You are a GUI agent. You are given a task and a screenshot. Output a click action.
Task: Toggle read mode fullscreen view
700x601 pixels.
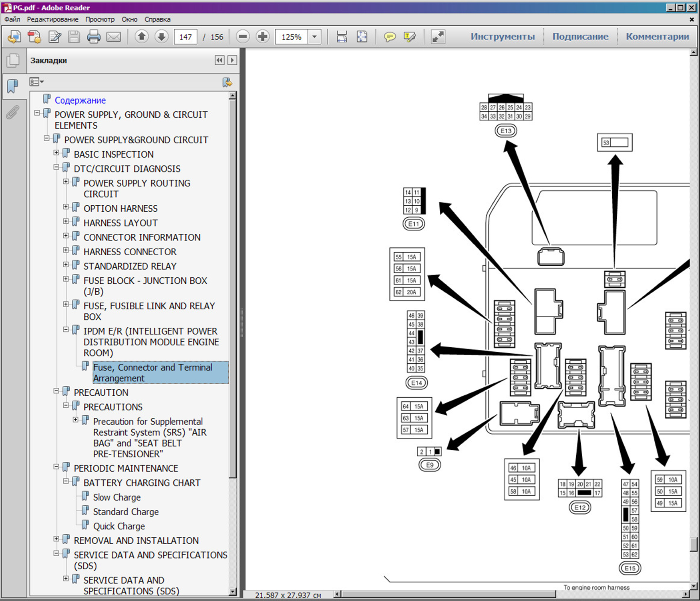[438, 37]
